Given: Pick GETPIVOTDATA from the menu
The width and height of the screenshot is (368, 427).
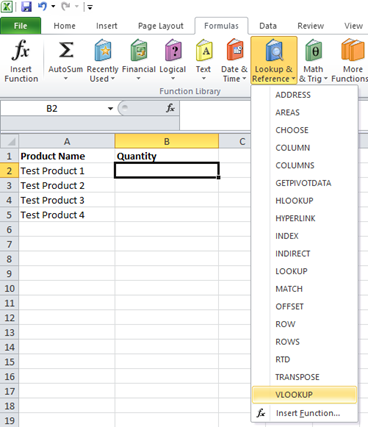Looking at the screenshot, I should 304,183.
